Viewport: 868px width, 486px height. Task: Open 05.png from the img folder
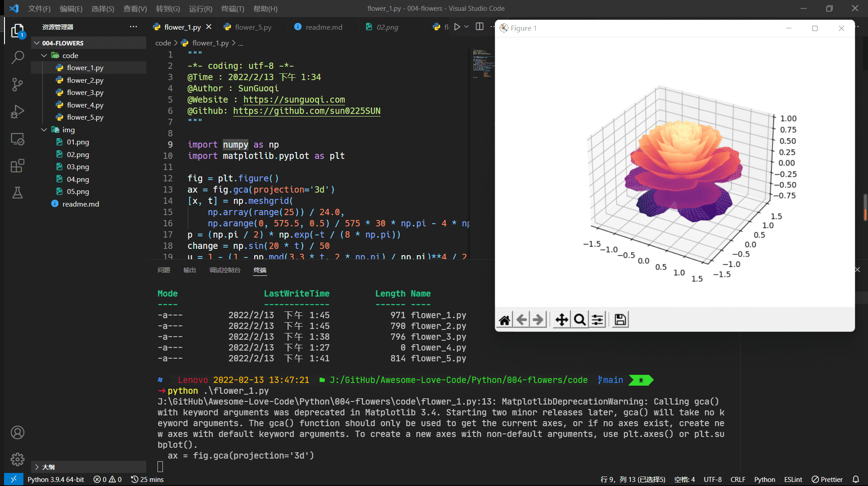click(89, 191)
